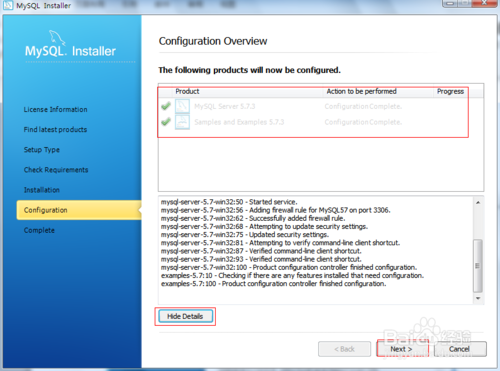Click the MySQL Installer title bar icon
Viewport: 500px width, 371px height.
pos(8,5)
